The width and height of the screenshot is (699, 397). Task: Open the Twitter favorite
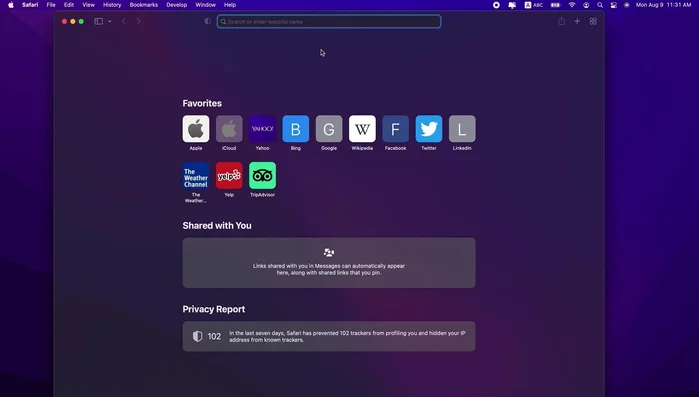point(429,129)
